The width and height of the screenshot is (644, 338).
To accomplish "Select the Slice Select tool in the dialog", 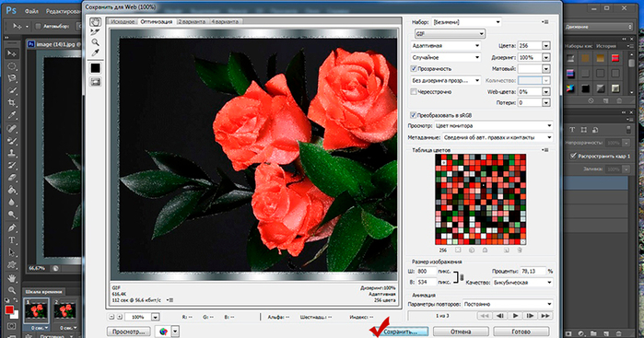I will pos(95,32).
